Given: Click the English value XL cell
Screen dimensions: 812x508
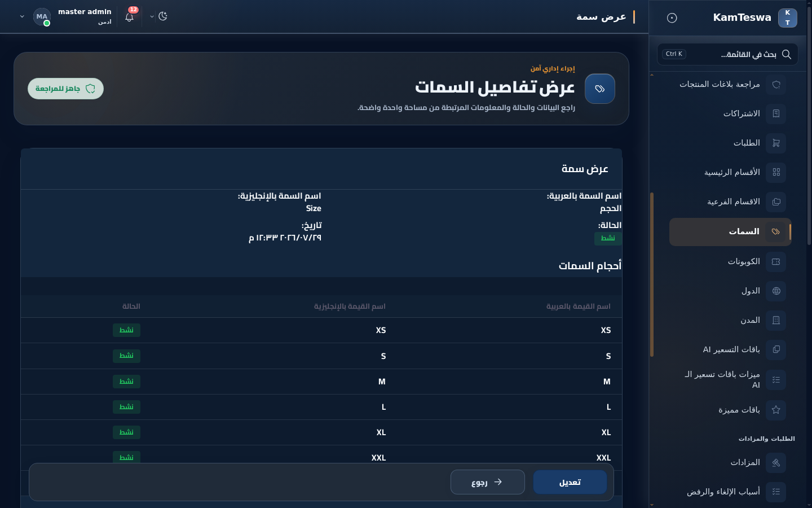Looking at the screenshot, I should [381, 432].
